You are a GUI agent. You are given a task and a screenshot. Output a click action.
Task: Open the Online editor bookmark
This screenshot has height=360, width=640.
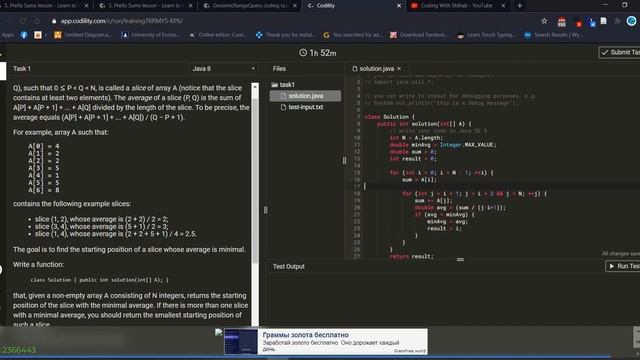click(218, 35)
